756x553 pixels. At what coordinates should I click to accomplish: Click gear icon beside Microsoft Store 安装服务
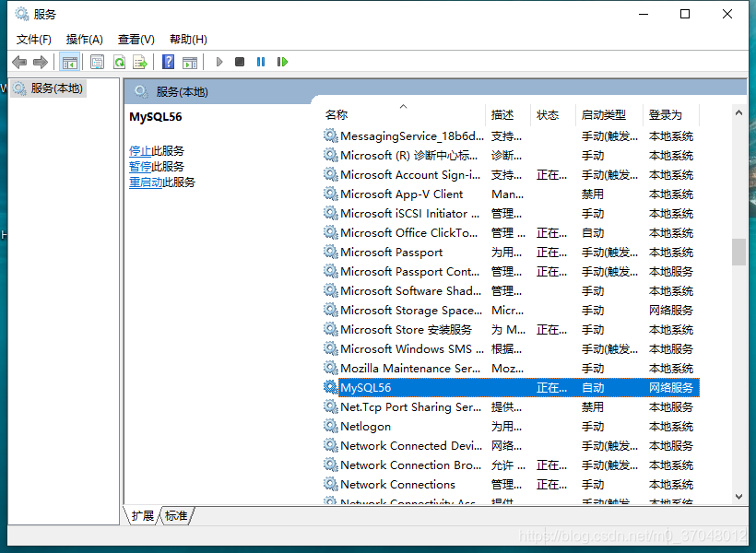(x=330, y=329)
